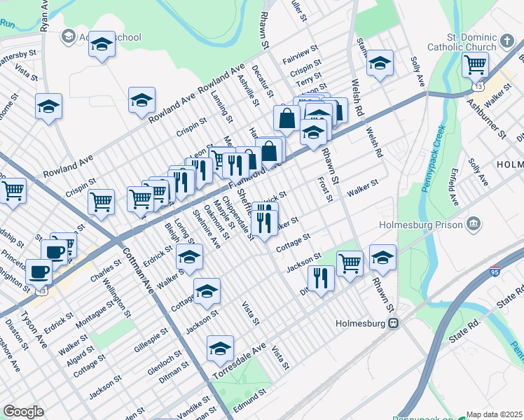This screenshot has height=420, width=524.
Task: Click the Torresdale Ave street label
Action: pyautogui.click(x=240, y=361)
